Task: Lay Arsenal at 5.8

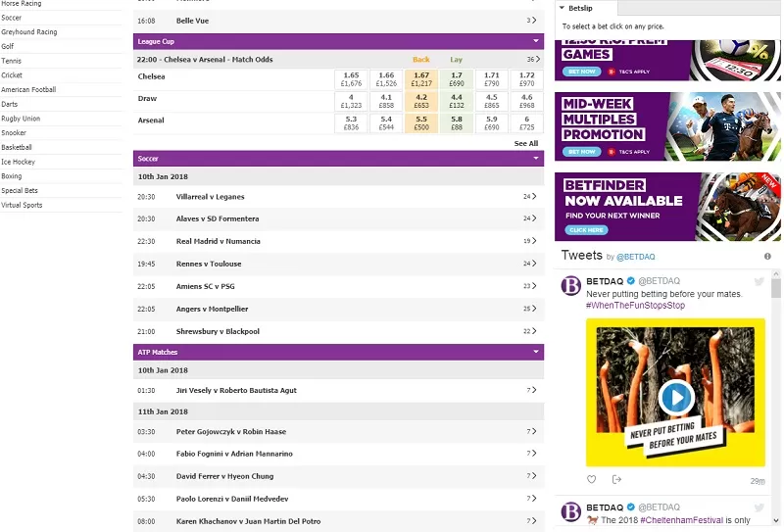Action: click(457, 123)
